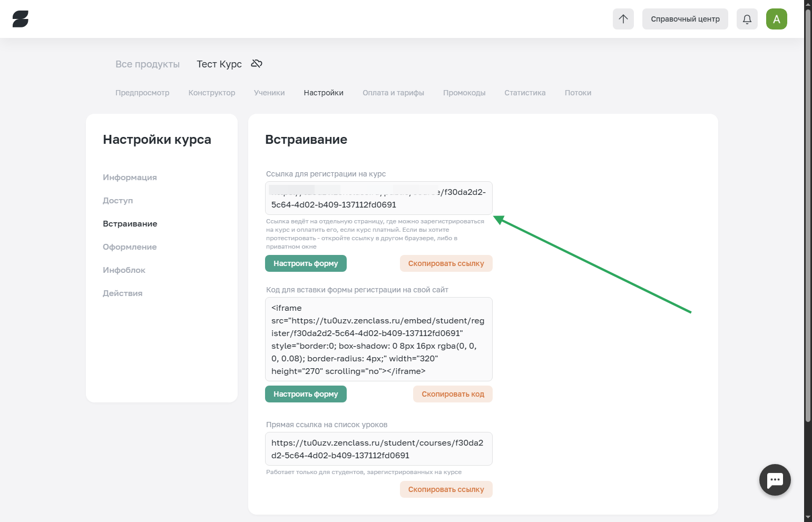This screenshot has width=812, height=522.
Task: Open the Потоки tab
Action: pyautogui.click(x=578, y=93)
